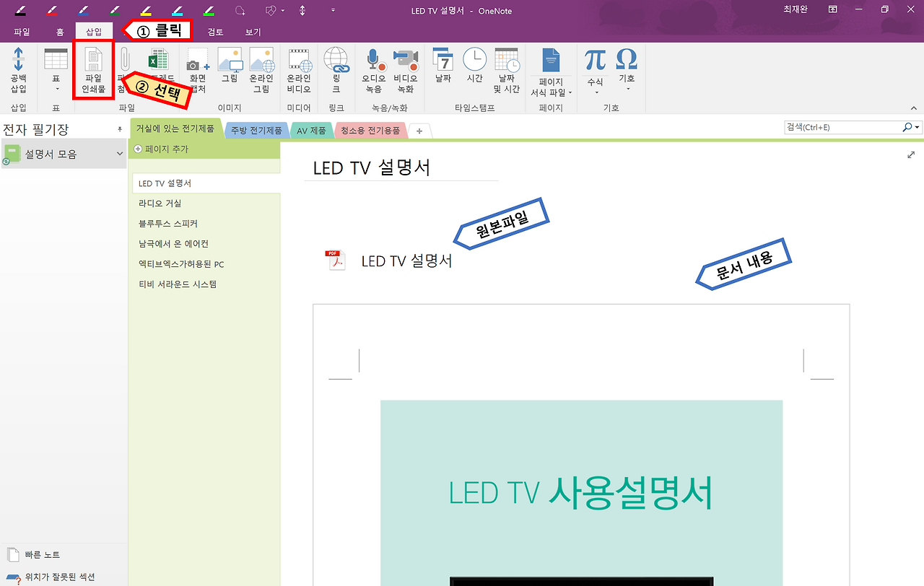This screenshot has height=586, width=924.
Task: Pick the cyan highlighter pen
Action: click(x=178, y=10)
